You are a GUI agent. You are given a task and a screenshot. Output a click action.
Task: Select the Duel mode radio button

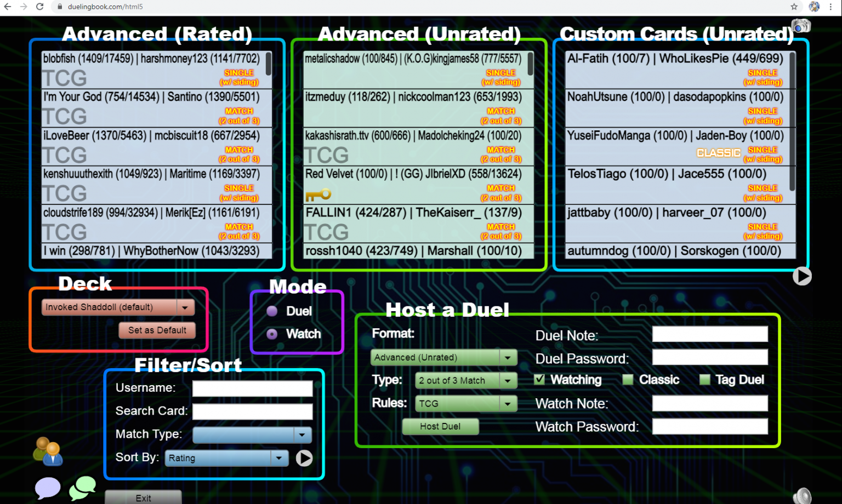[x=272, y=311]
